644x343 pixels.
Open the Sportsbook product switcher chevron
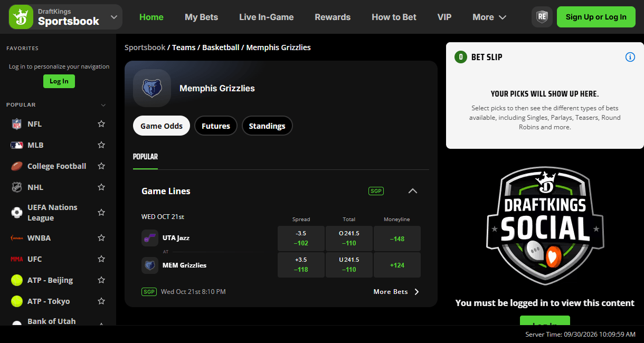coord(114,17)
